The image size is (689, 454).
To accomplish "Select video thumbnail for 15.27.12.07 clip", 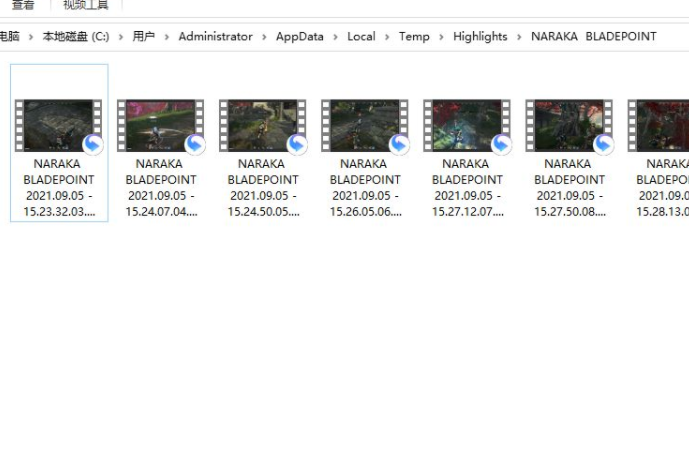I will point(467,126).
